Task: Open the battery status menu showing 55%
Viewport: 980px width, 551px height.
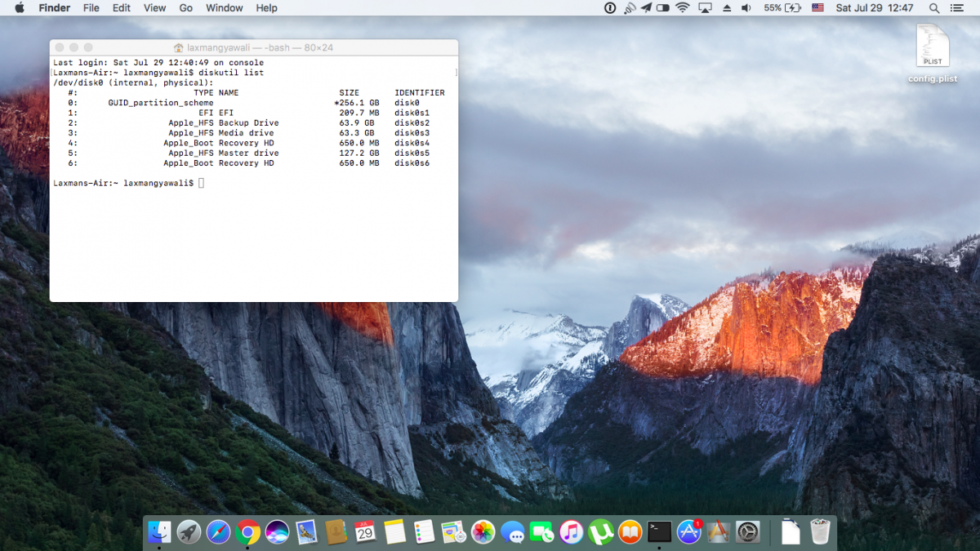Action: tap(782, 8)
